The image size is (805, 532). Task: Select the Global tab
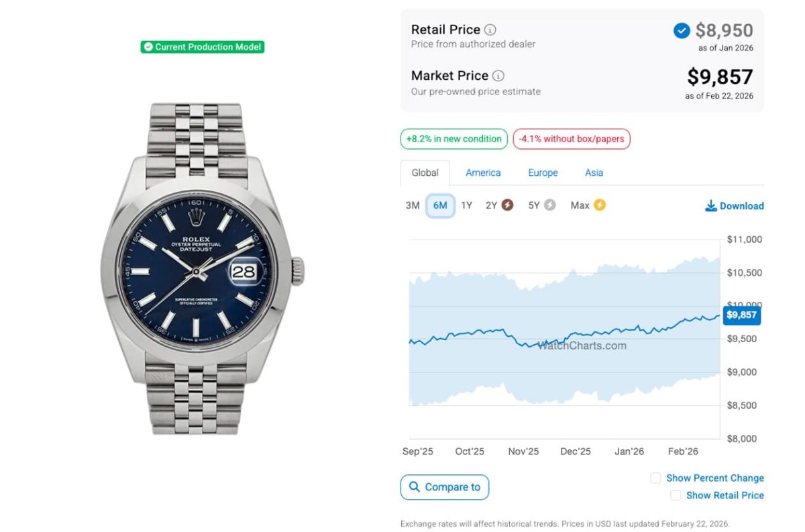pos(425,172)
